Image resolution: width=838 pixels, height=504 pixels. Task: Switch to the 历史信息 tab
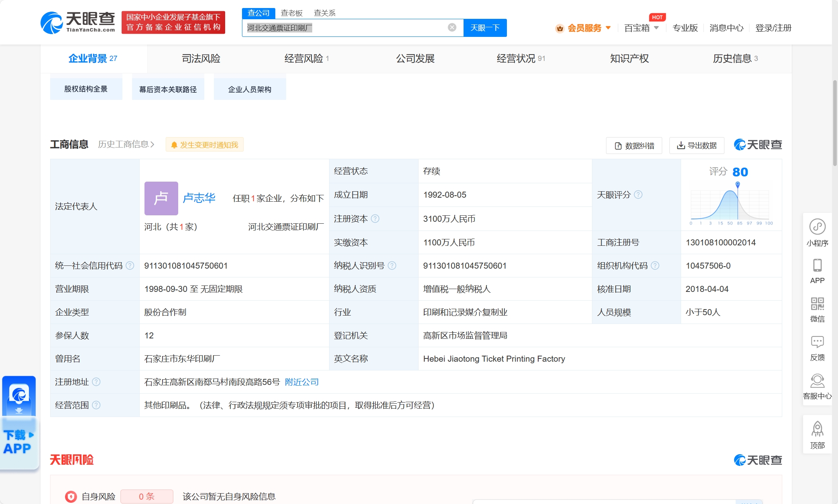(735, 59)
